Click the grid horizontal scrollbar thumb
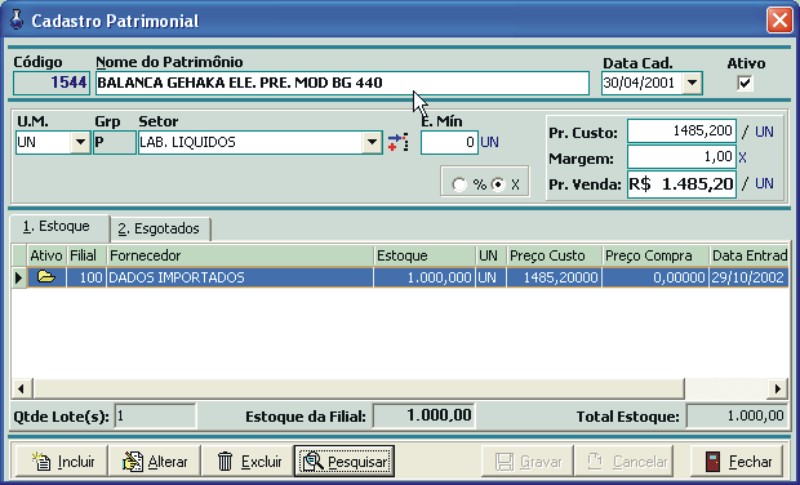 pos(359,389)
